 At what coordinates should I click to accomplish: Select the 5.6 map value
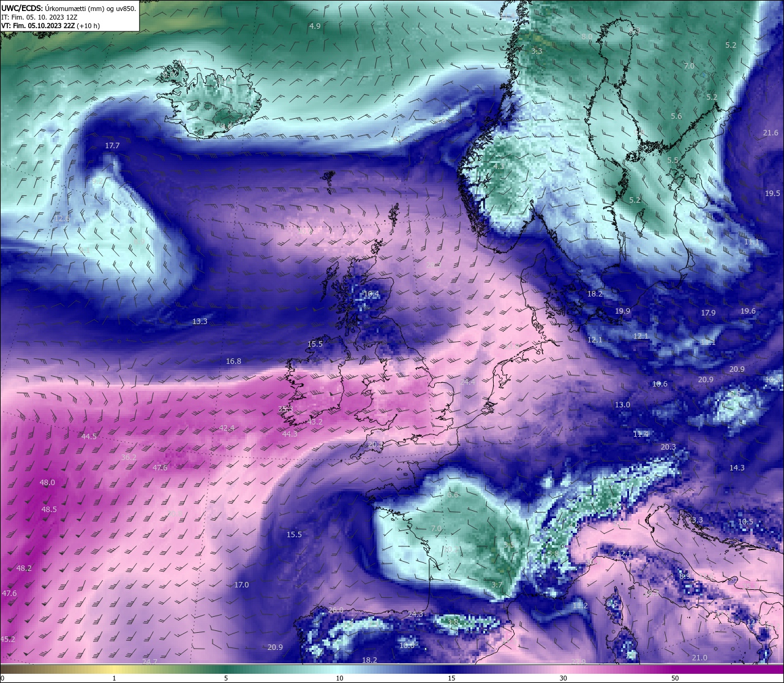pyautogui.click(x=676, y=116)
